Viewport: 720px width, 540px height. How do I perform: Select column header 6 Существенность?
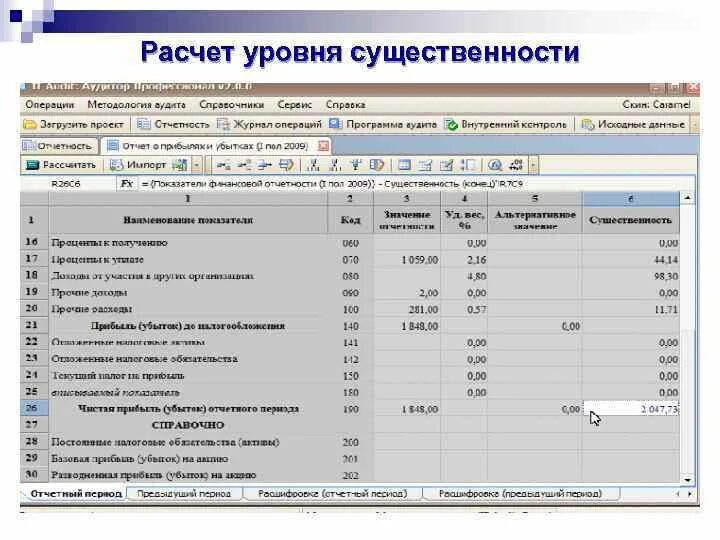coord(630,198)
